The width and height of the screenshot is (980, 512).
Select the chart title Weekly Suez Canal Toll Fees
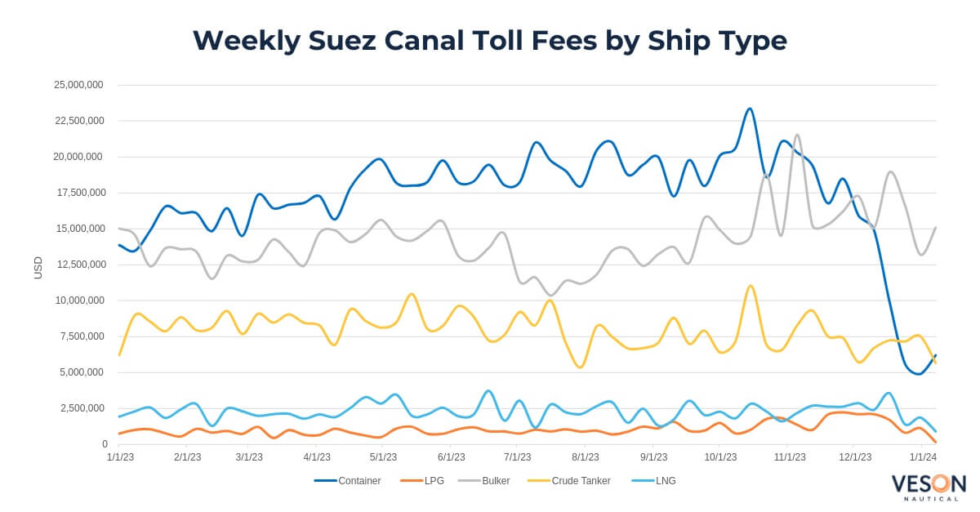[490, 40]
